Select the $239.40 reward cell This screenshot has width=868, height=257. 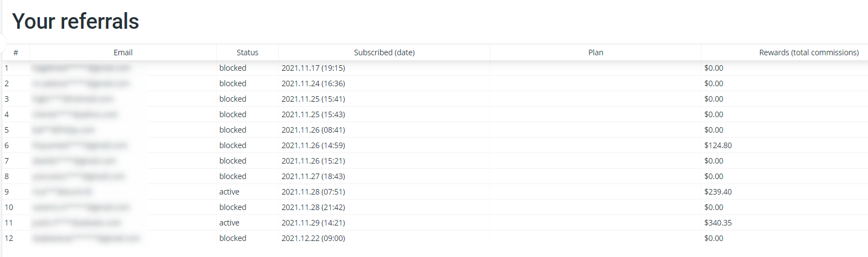[718, 192]
